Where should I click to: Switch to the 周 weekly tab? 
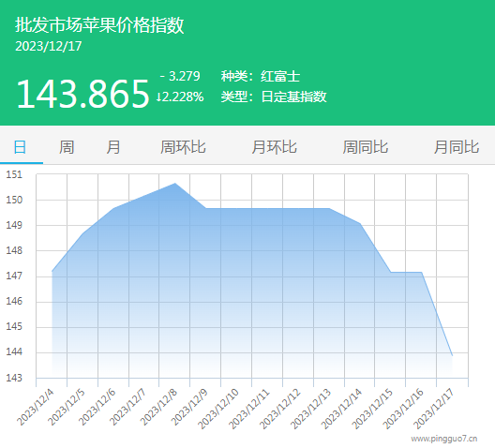67,147
